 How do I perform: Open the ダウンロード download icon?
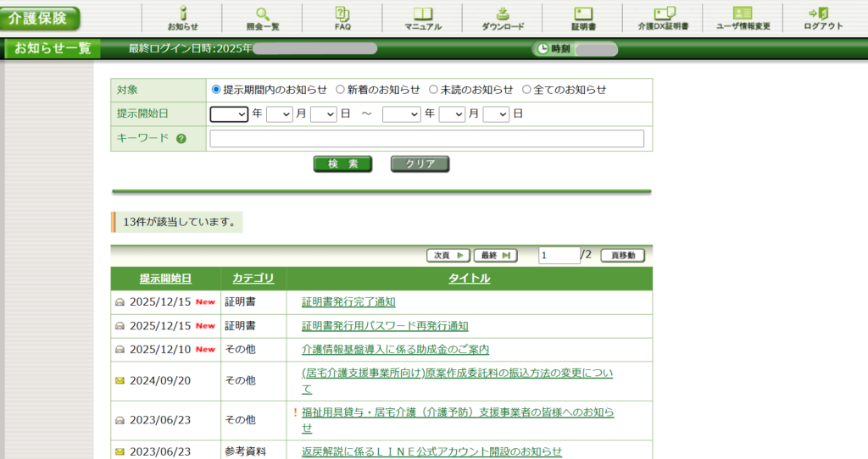503,18
